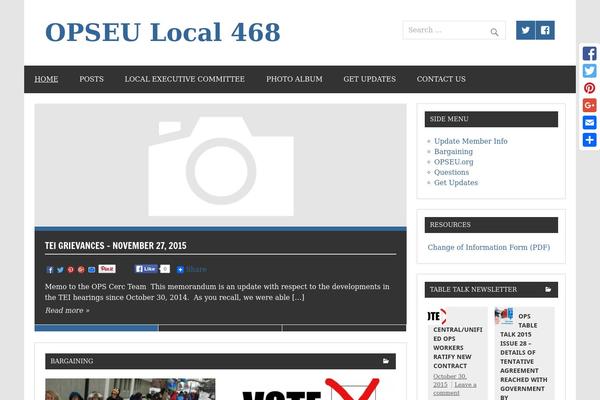Share via floating Facebook sidebar icon
This screenshot has height=400, width=600.
coord(590,53)
